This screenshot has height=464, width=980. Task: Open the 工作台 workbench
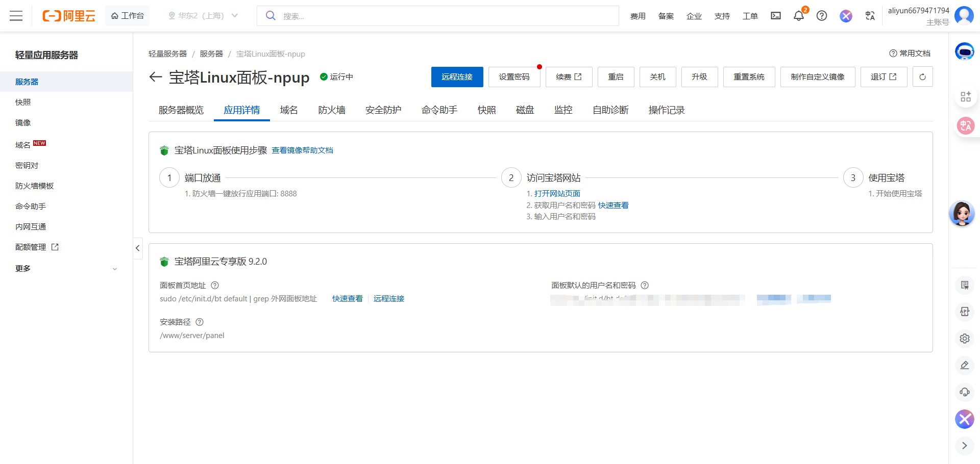click(x=128, y=16)
